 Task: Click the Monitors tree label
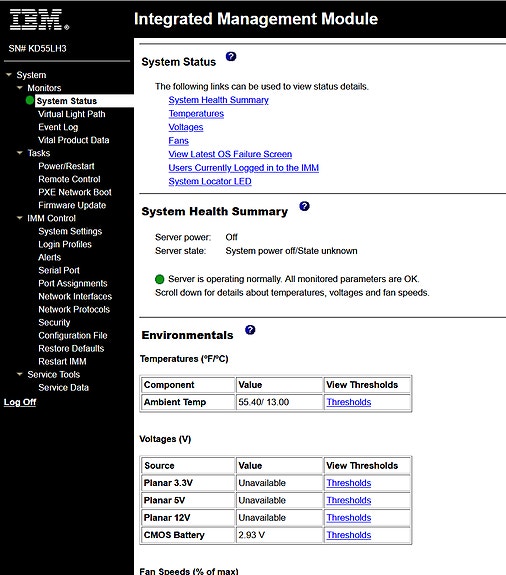pyautogui.click(x=44, y=88)
